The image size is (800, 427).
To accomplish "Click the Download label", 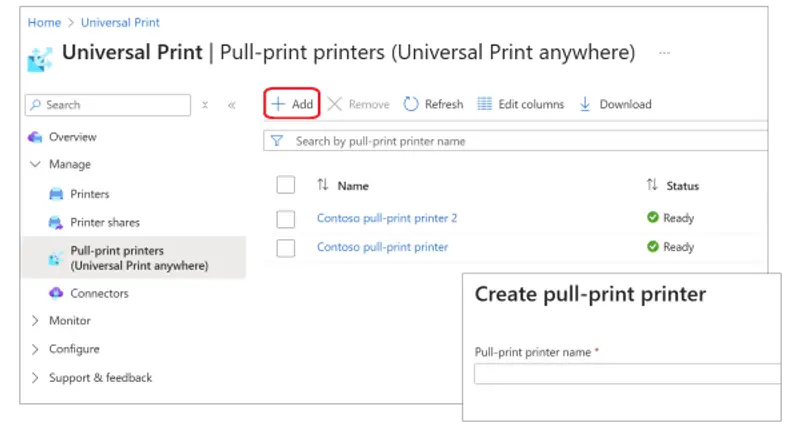I will (x=626, y=104).
